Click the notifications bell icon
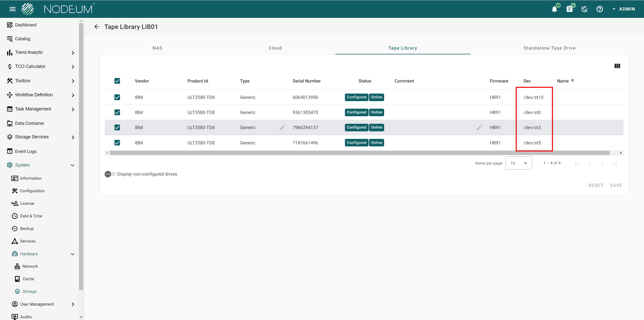Screen dimensions: 644x320 [x=554, y=9]
